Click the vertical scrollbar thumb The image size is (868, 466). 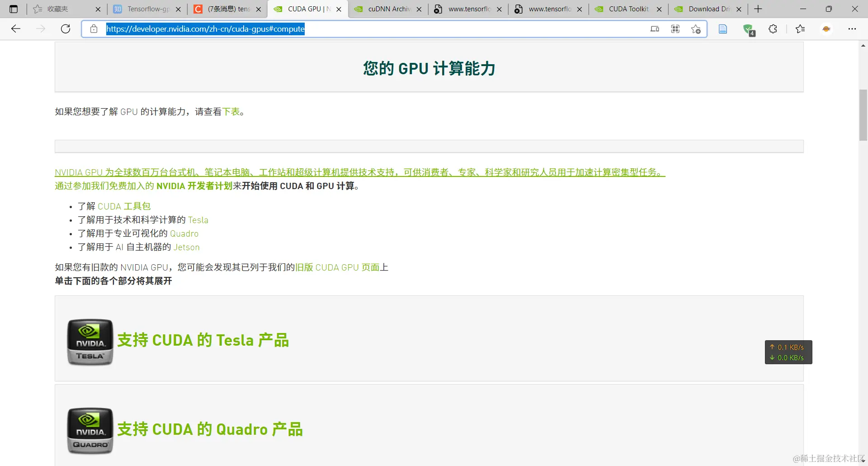pyautogui.click(x=863, y=115)
